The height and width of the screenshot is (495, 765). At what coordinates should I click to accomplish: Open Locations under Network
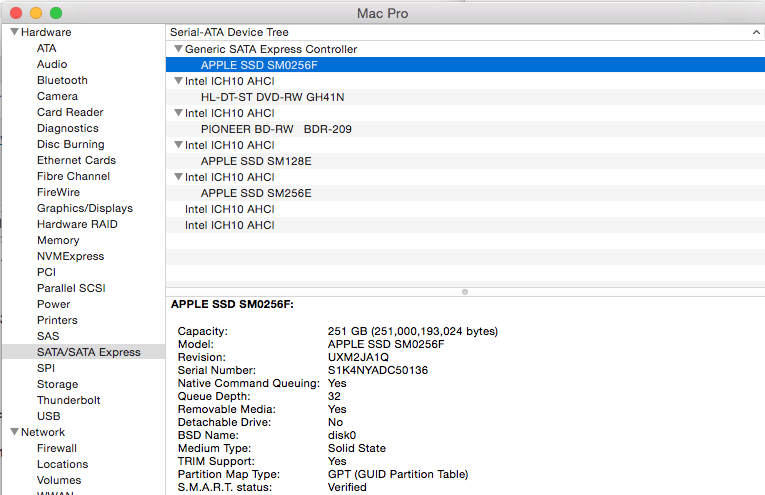coord(62,464)
